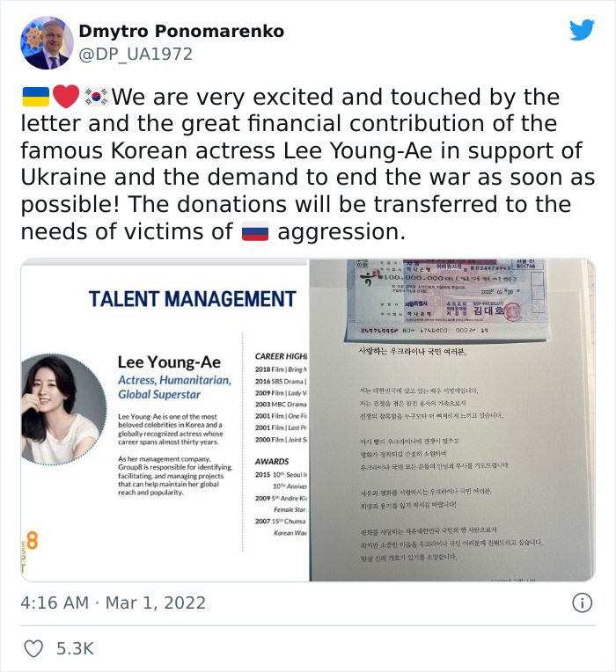Screen dimensions: 616x672
Task: Click the orange Group8 logo
Action: tap(32, 541)
